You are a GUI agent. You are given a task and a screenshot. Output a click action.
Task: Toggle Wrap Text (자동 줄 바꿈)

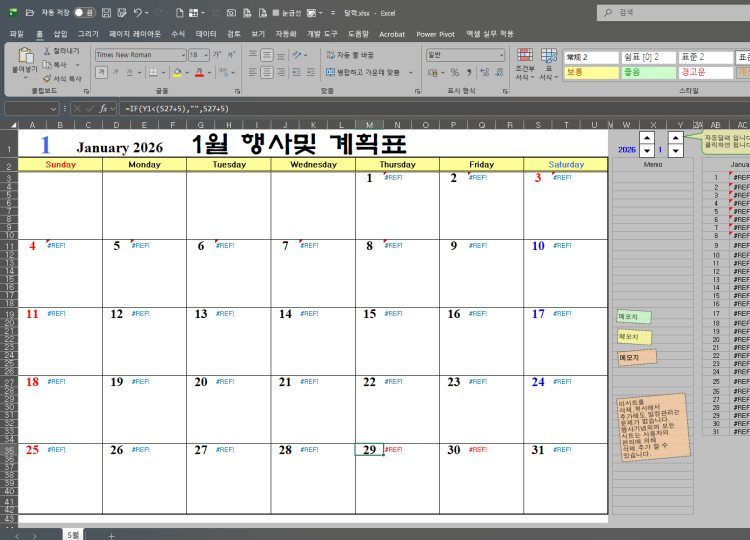coord(350,55)
